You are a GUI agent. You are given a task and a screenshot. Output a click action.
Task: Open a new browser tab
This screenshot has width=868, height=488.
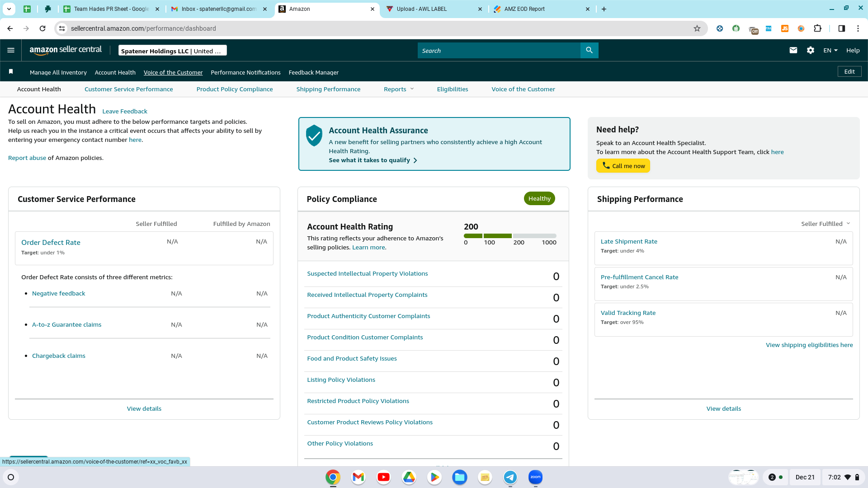click(x=604, y=9)
